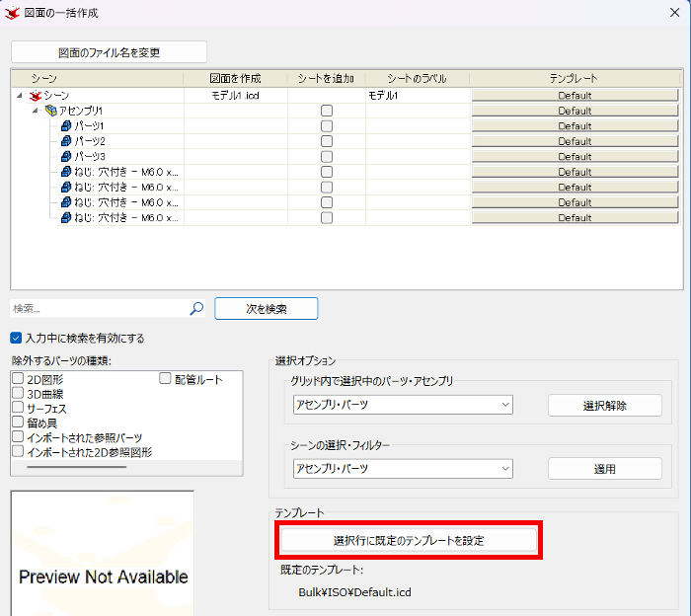Click the search magnifier icon
This screenshot has width=691, height=616.
(x=196, y=308)
